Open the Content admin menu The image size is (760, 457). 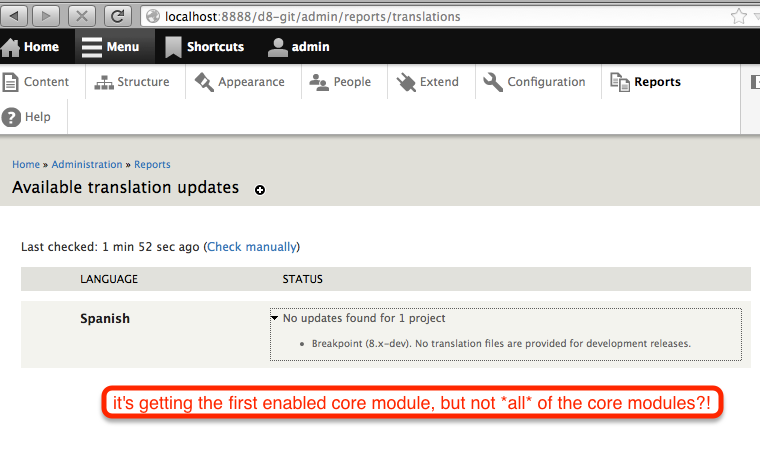click(36, 82)
